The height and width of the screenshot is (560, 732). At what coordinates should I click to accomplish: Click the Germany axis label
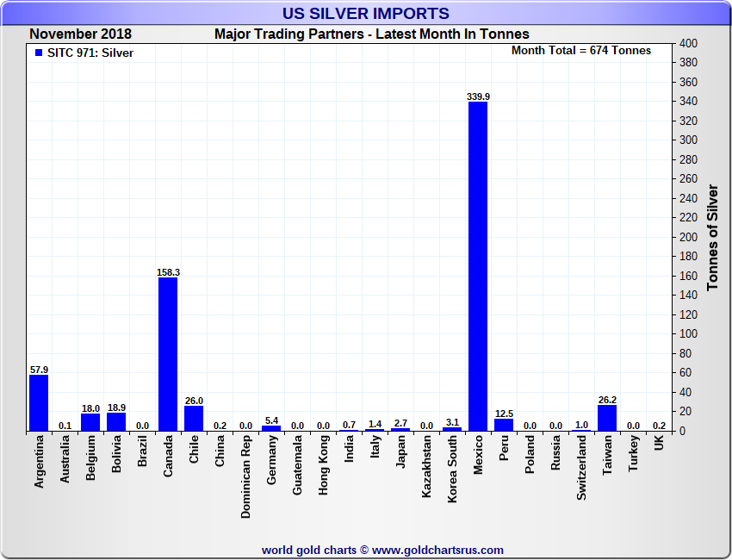click(271, 459)
